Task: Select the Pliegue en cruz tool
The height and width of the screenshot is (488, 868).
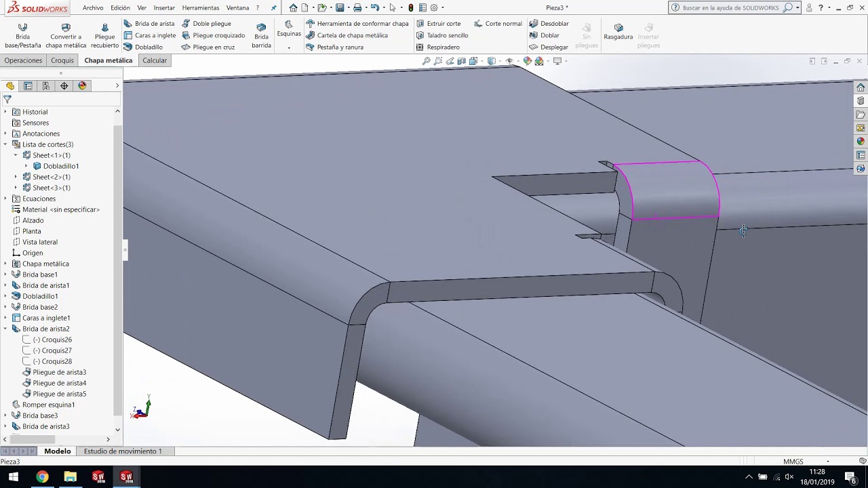Action: click(208, 47)
